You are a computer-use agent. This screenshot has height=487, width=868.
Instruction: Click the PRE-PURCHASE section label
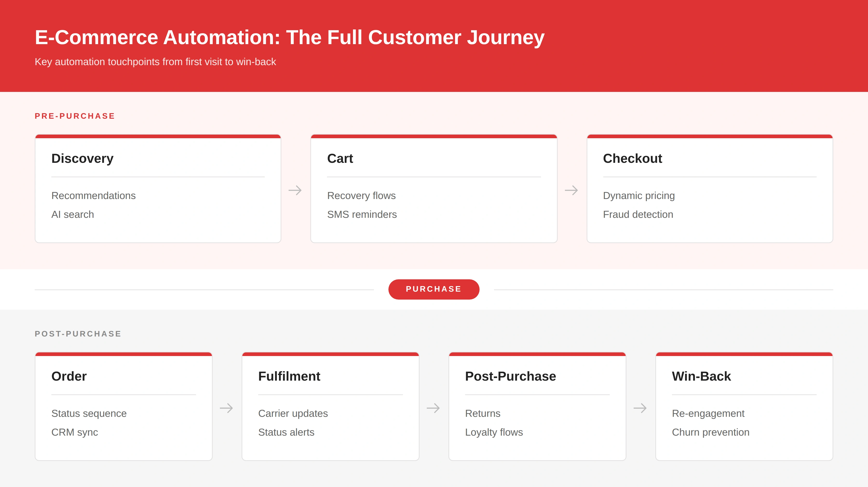point(75,116)
